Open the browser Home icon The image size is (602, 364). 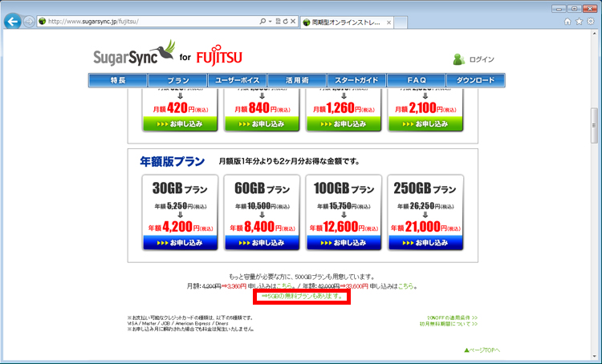(x=567, y=22)
